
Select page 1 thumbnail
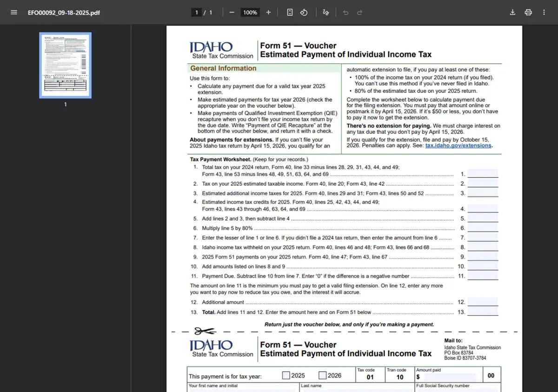[x=65, y=65]
